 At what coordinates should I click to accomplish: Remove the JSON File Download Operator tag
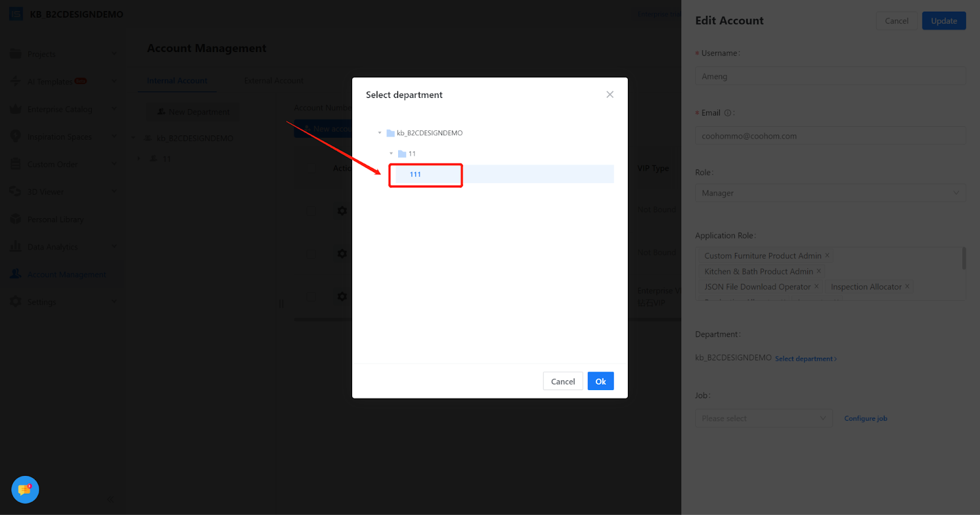[816, 286]
